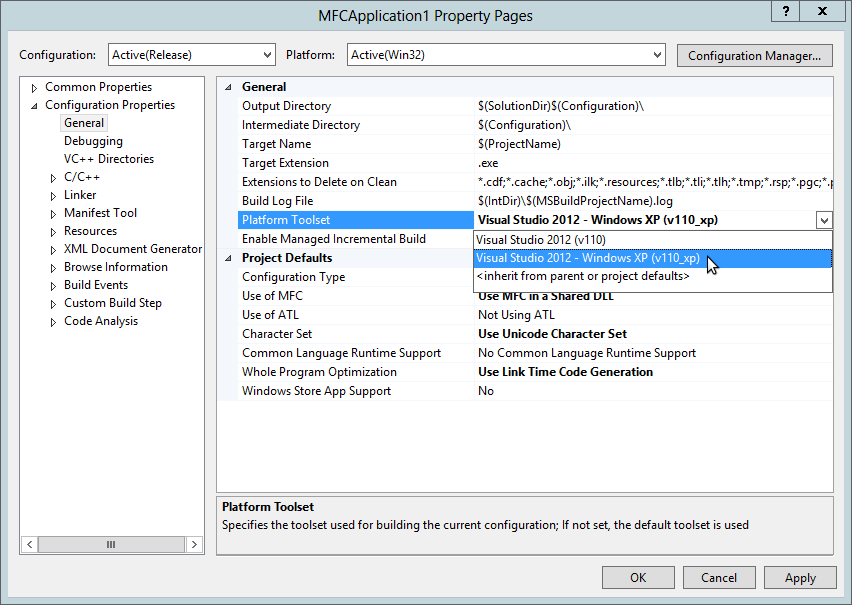Viewport: 852px width, 605px height.
Task: Open the Platform dropdown
Action: tap(655, 55)
